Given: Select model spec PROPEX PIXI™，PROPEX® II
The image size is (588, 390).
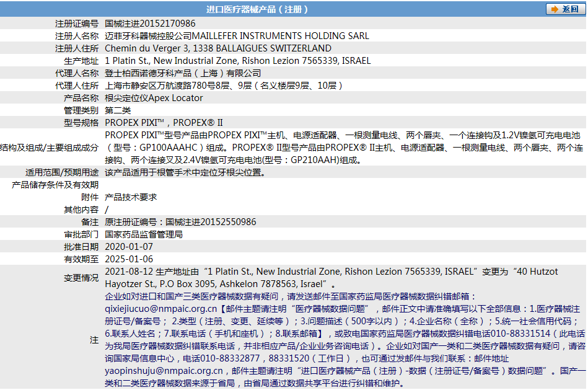Looking at the screenshot, I should click(164, 122).
